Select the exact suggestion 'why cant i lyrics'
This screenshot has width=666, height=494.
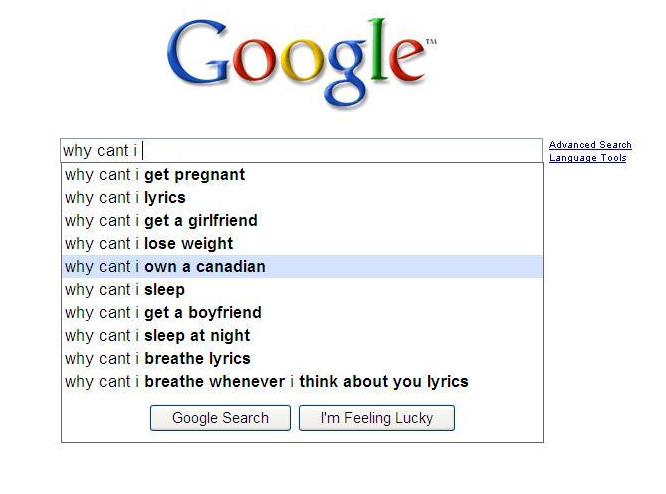(x=302, y=198)
